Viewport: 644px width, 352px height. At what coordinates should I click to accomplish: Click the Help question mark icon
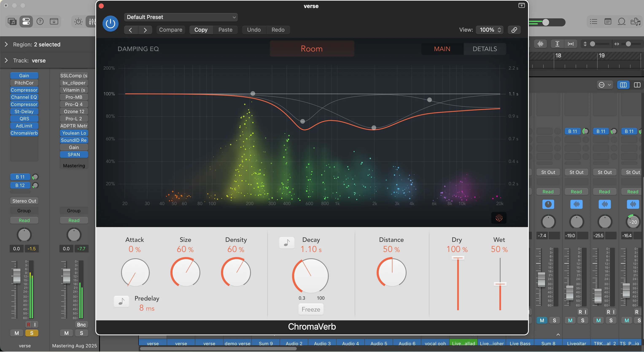[x=40, y=22]
